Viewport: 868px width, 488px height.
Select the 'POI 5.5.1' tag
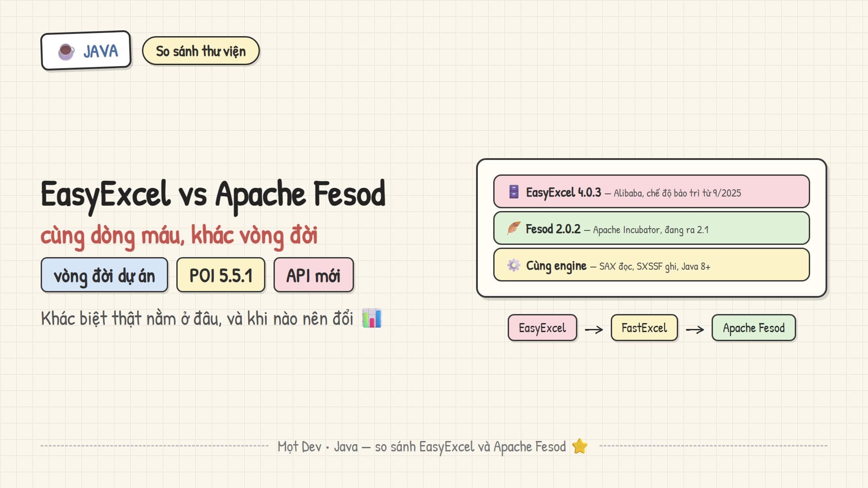click(221, 275)
